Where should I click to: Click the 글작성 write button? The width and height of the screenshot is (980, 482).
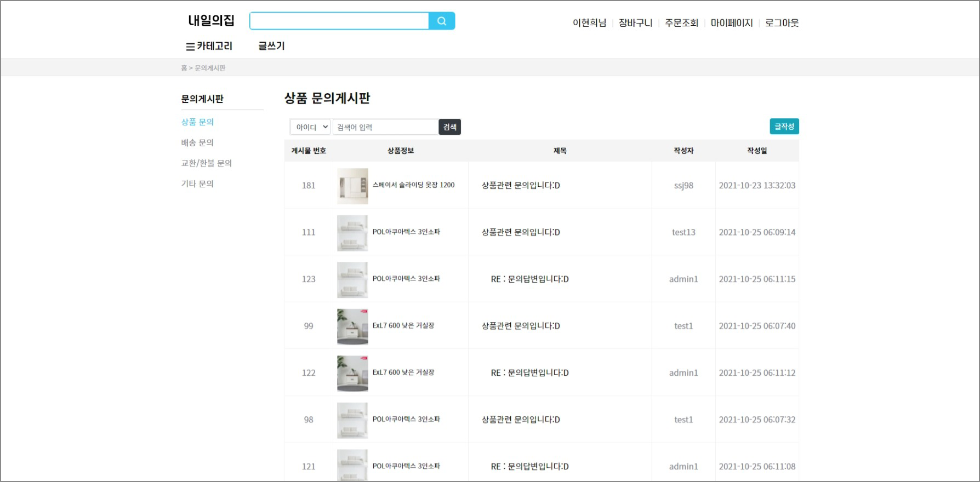tap(784, 127)
